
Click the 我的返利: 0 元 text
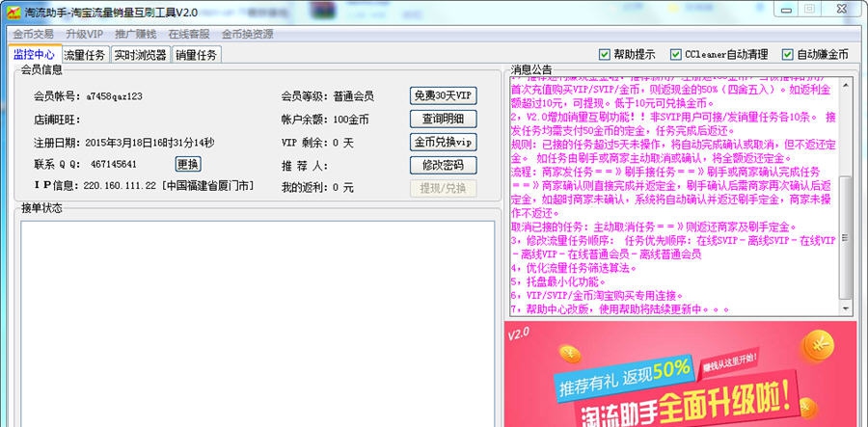(x=317, y=188)
